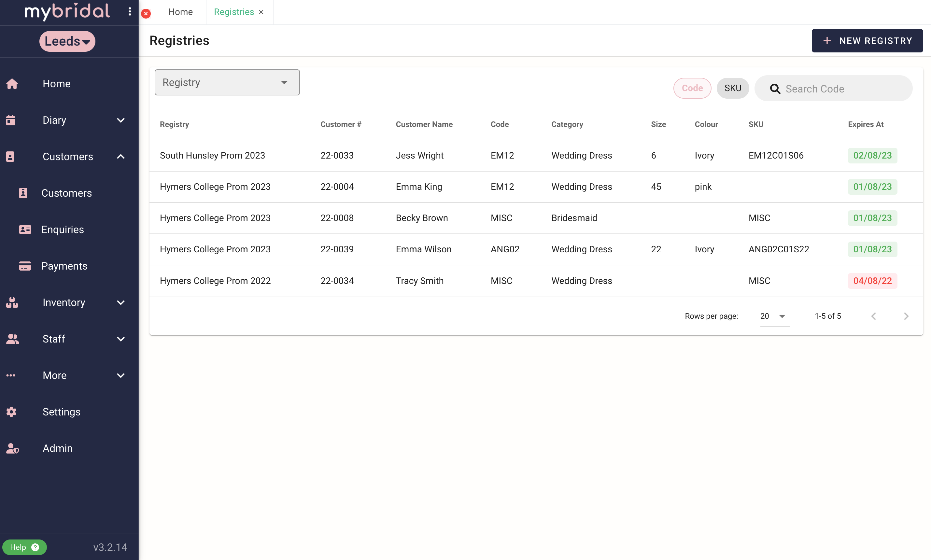This screenshot has height=560, width=931.
Task: Click the Category column header
Action: [x=567, y=124]
